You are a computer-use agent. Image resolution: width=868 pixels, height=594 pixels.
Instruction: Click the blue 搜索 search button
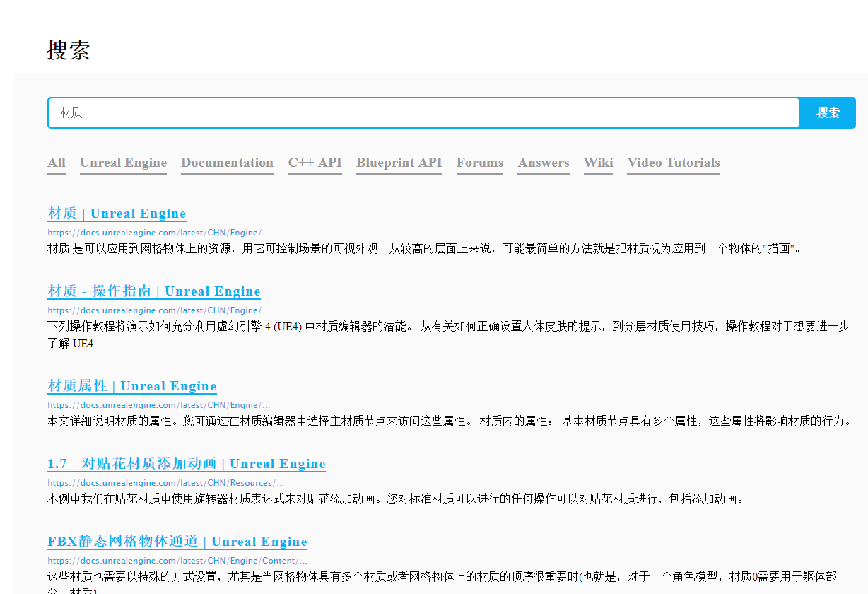(828, 112)
